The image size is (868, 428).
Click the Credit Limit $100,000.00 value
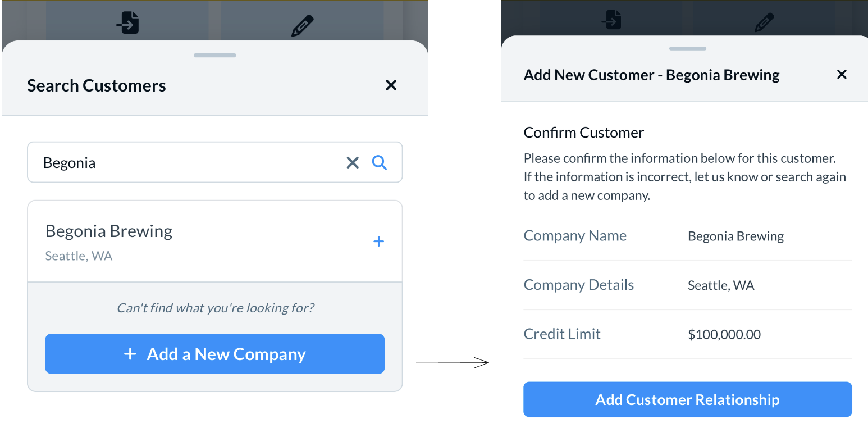tap(724, 335)
